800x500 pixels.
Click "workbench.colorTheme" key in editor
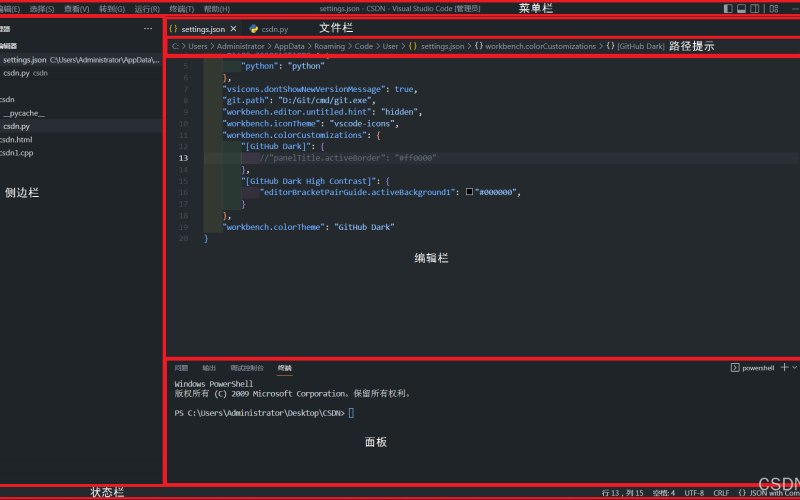pos(273,227)
